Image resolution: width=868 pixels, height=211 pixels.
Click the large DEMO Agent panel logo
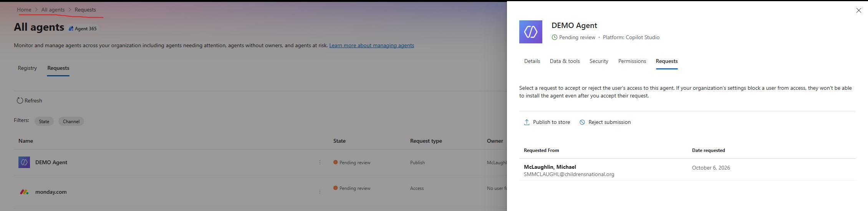point(531,32)
